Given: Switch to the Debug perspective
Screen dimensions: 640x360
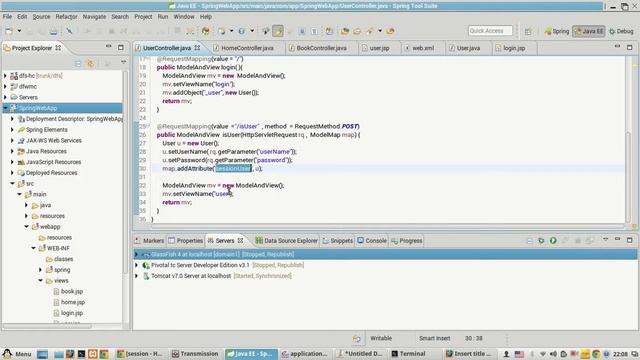Looking at the screenshot, I should [x=621, y=31].
